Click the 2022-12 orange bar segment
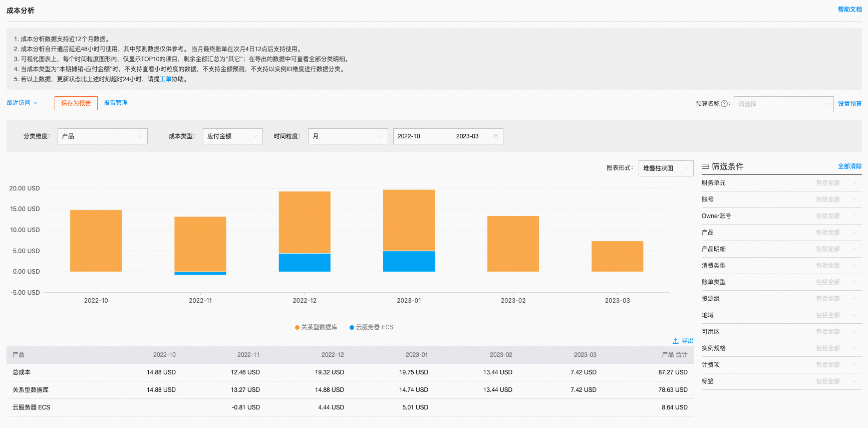This screenshot has width=868, height=428. [305, 222]
